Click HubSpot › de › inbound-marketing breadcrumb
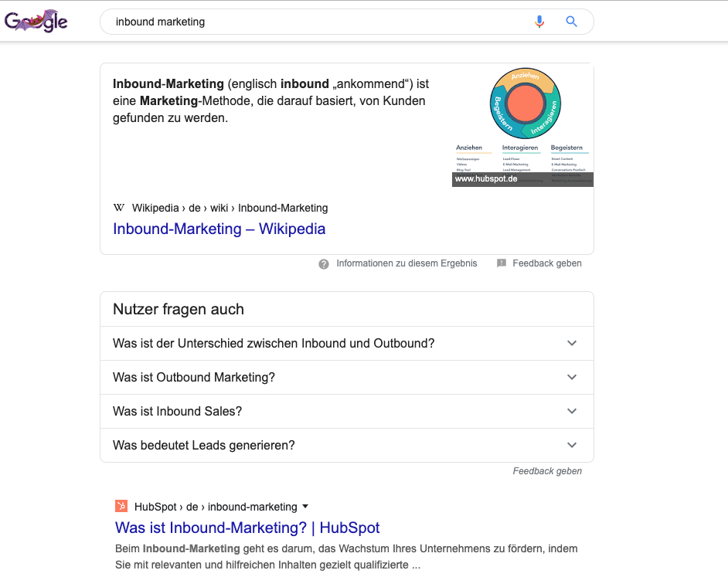The height and width of the screenshot is (577, 728). pos(216,507)
